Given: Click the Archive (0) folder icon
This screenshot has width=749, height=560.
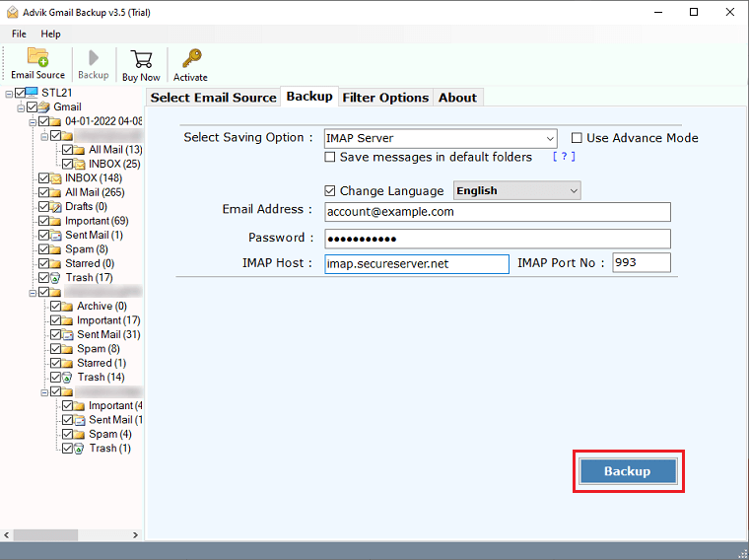Looking at the screenshot, I should pyautogui.click(x=67, y=306).
